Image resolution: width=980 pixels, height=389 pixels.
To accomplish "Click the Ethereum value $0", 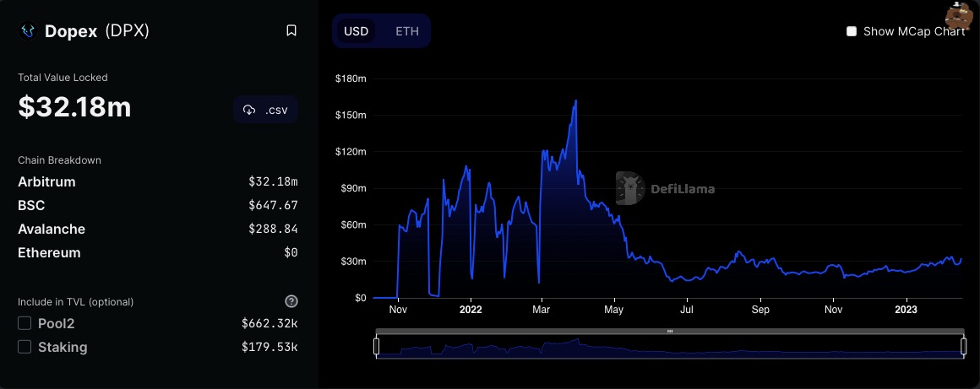I will (x=291, y=253).
